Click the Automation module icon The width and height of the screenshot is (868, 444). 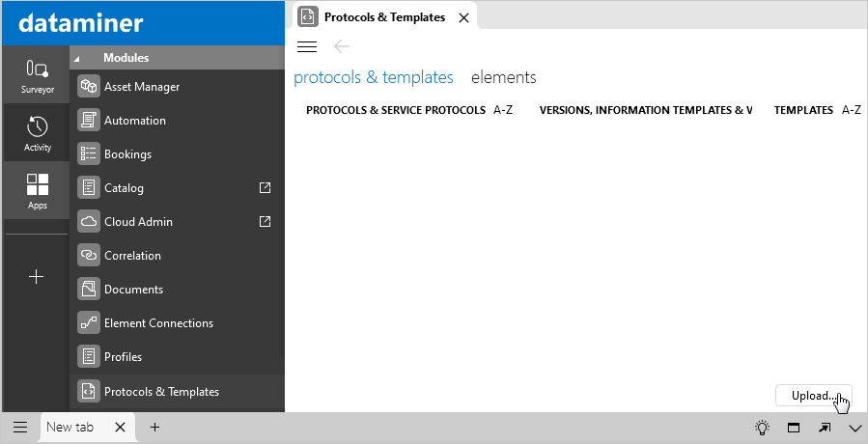89,120
